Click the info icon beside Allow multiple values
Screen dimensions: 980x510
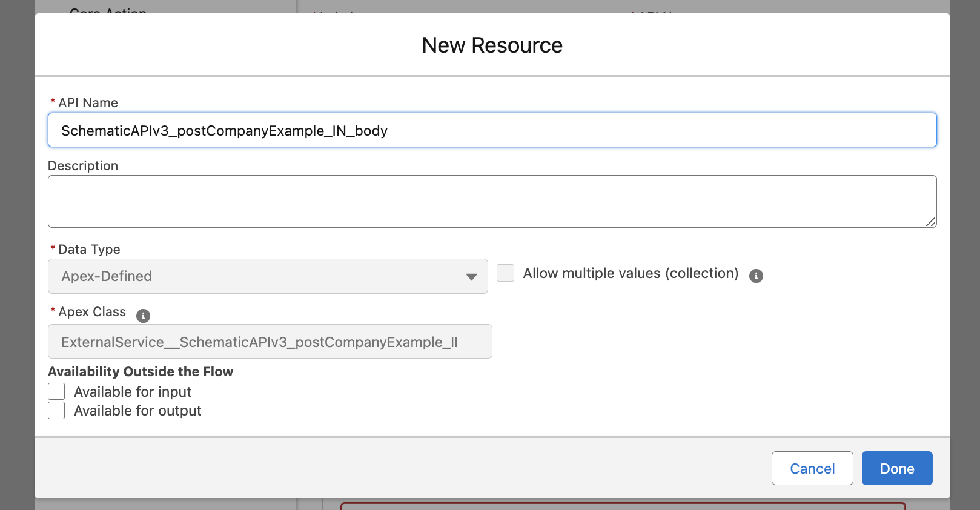click(x=756, y=276)
